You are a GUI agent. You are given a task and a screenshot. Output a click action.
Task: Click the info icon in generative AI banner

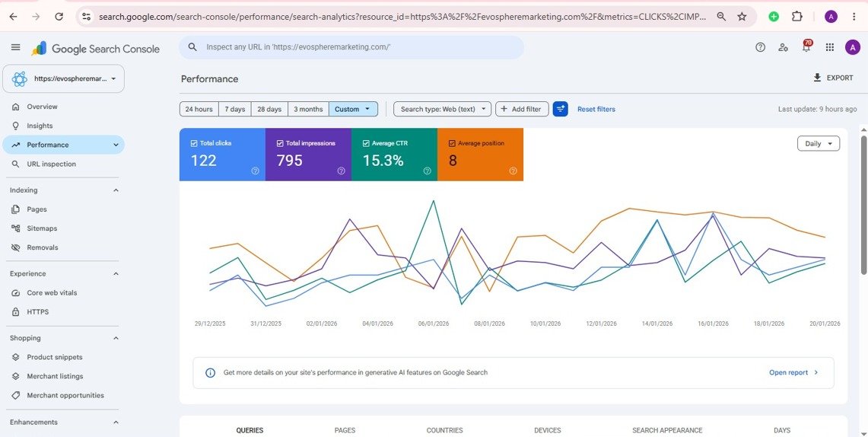coord(211,373)
